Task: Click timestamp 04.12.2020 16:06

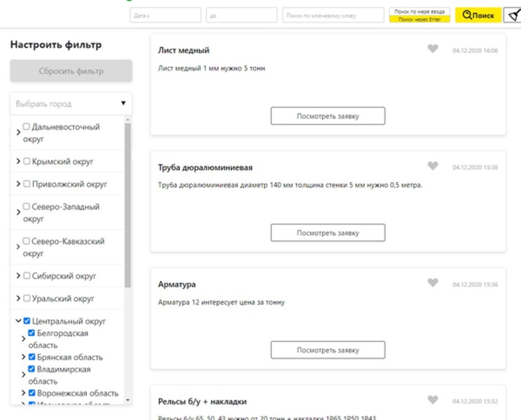Action: point(475,51)
